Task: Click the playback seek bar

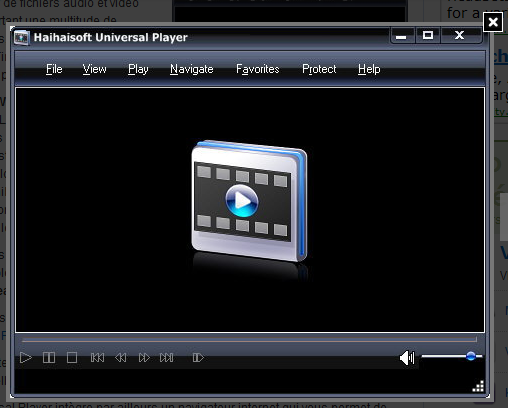Action: 249,340
